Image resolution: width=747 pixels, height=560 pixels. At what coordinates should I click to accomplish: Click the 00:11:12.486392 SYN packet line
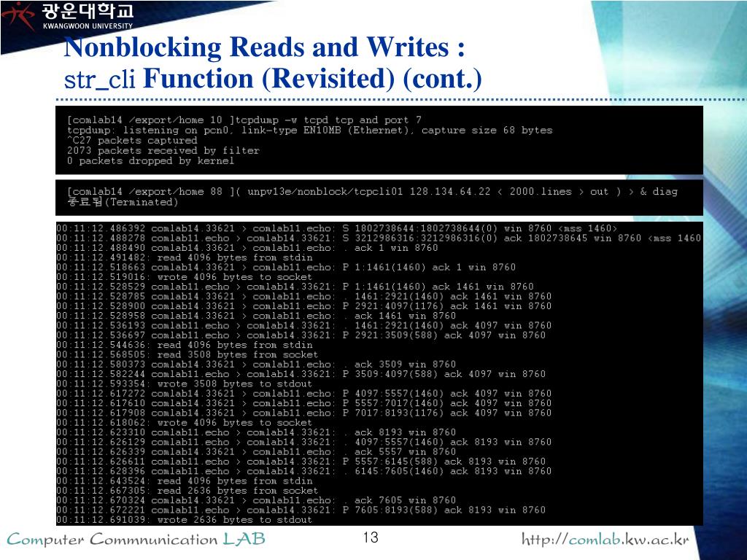[337, 228]
